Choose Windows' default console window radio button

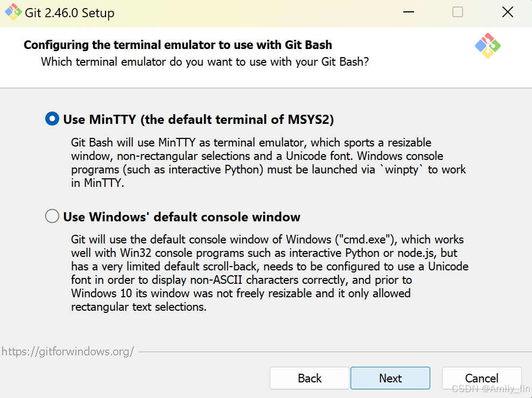coord(52,216)
